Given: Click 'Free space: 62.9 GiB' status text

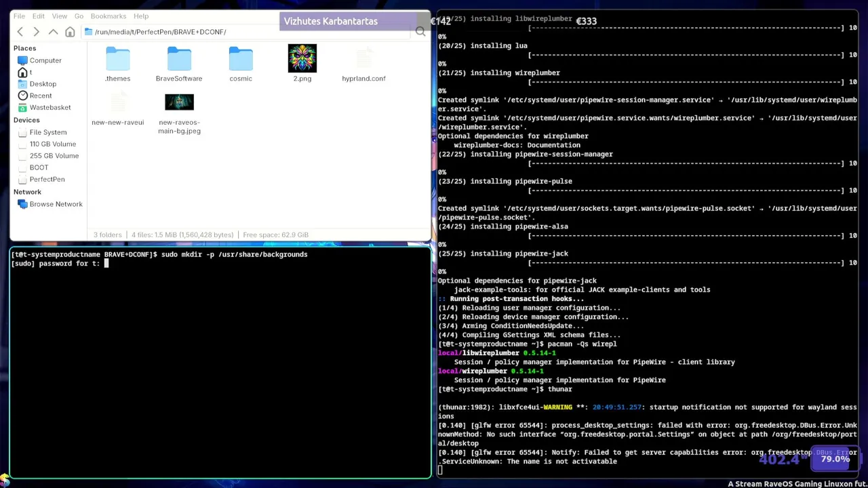Looking at the screenshot, I should 275,235.
